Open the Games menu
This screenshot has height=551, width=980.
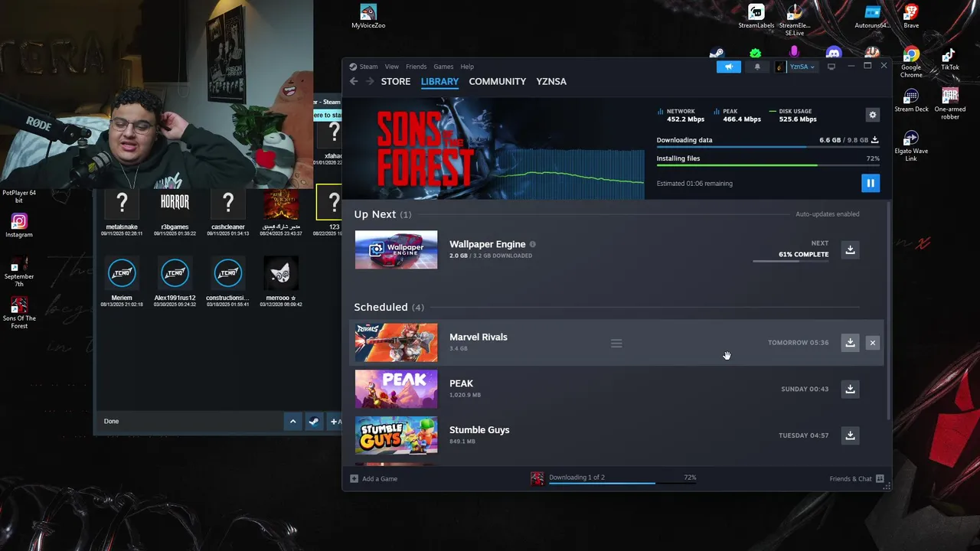[443, 67]
